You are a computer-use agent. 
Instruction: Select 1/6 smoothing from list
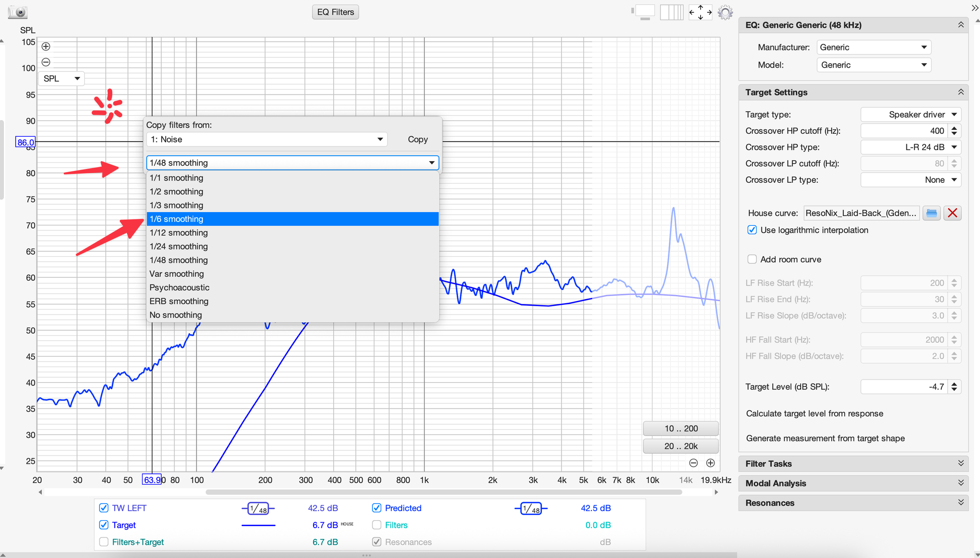click(292, 219)
